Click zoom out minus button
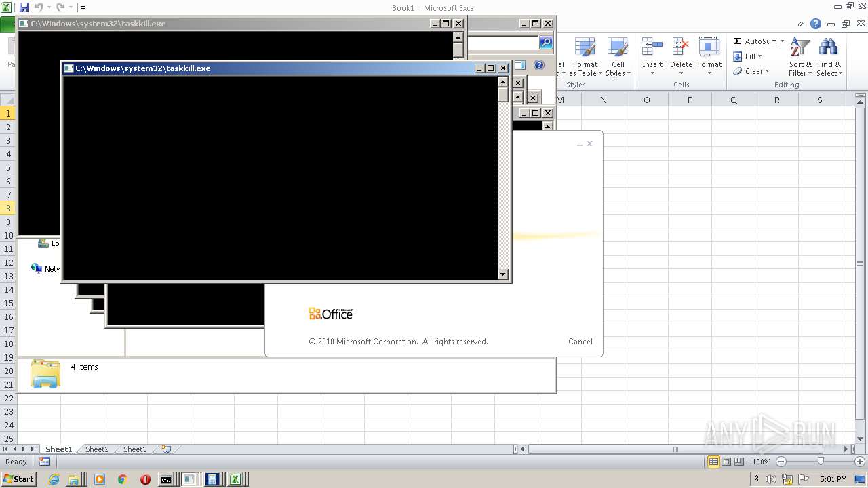Image resolution: width=868 pixels, height=488 pixels. coord(781,462)
